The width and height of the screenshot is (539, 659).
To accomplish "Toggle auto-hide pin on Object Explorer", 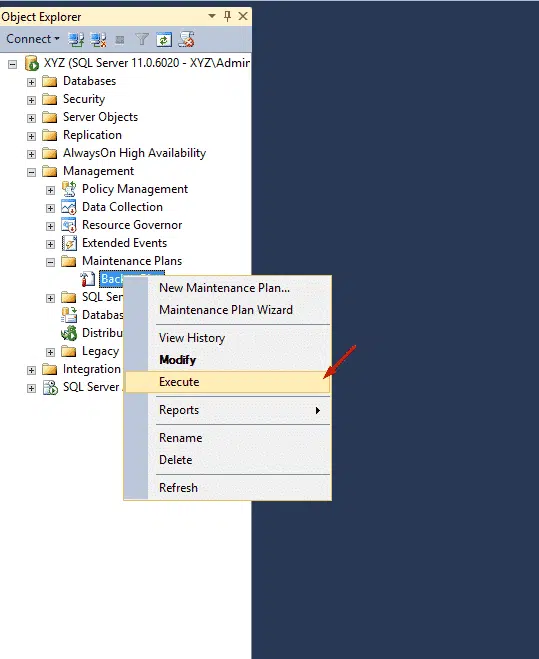I will point(227,16).
